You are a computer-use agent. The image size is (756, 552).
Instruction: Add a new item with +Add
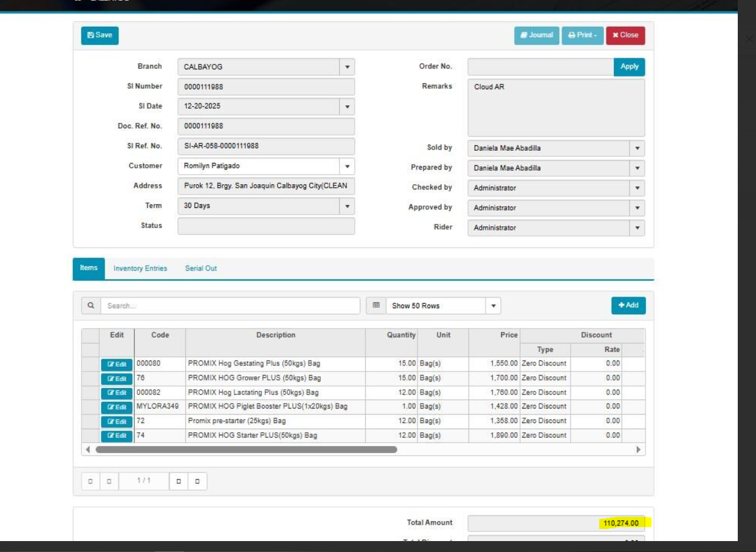click(628, 305)
